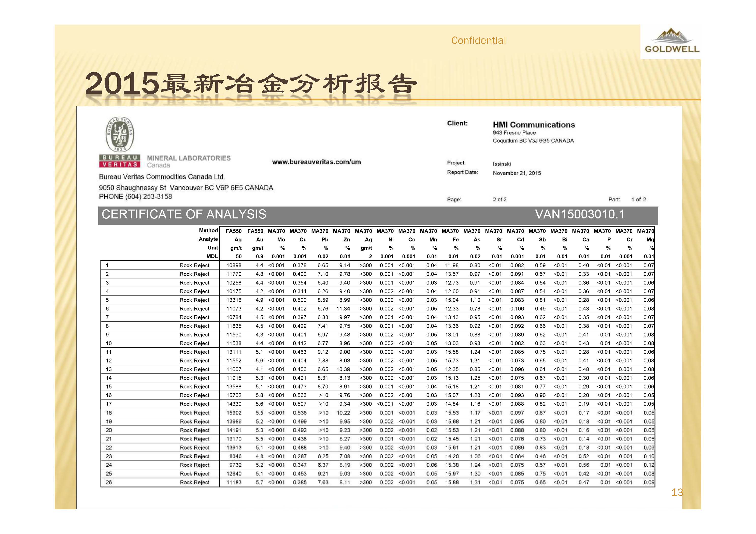Viewport: 756px width, 534px height.
Task: Click Bureau Veritas Commodities Canada Ltd. text
Action: [x=162, y=177]
